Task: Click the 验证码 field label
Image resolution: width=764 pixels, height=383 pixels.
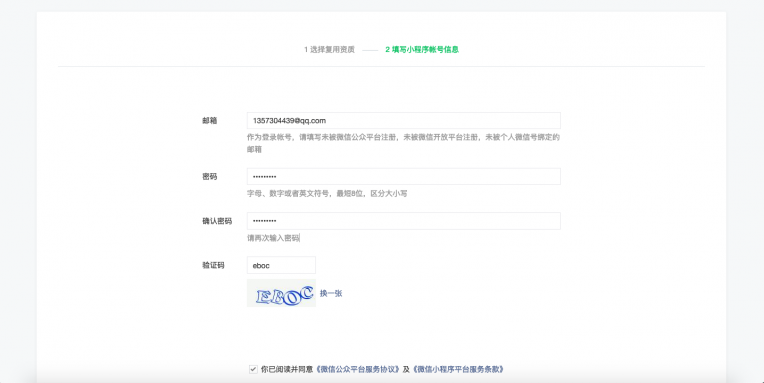Action: point(213,265)
